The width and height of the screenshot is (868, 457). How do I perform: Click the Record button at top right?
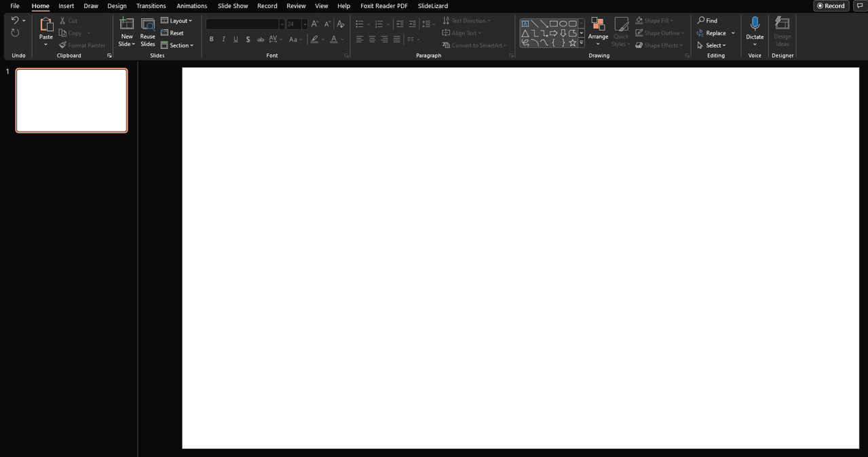click(831, 6)
